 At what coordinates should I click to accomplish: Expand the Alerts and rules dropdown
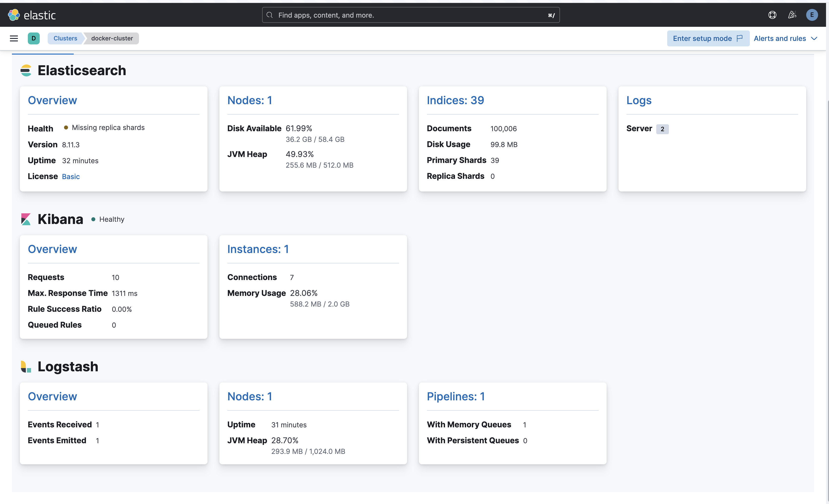(x=785, y=38)
